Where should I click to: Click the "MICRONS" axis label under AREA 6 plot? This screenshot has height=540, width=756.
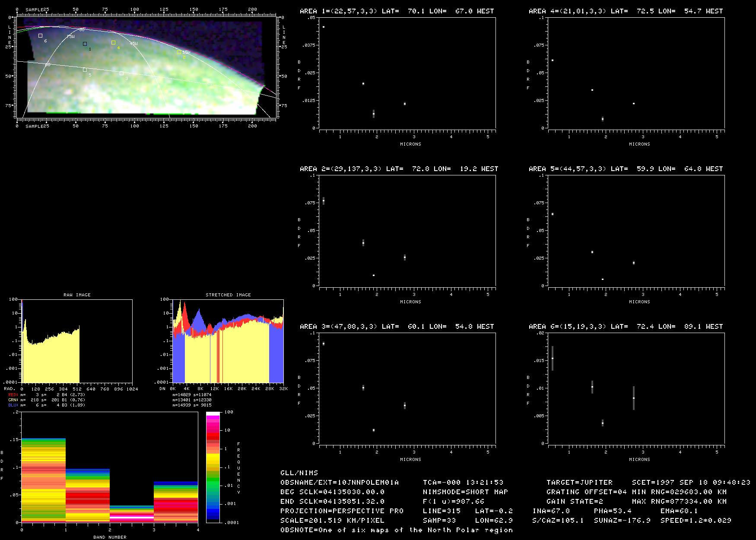639,460
